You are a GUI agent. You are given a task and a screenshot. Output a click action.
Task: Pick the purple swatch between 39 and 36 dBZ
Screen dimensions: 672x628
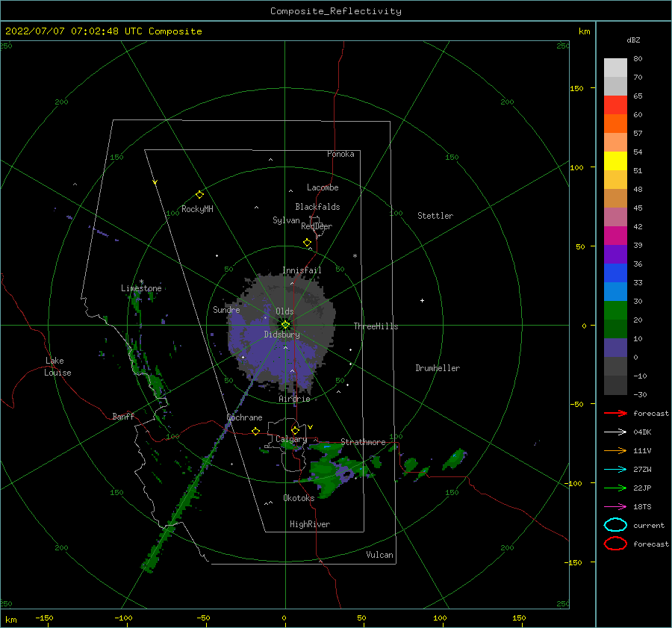pos(615,255)
